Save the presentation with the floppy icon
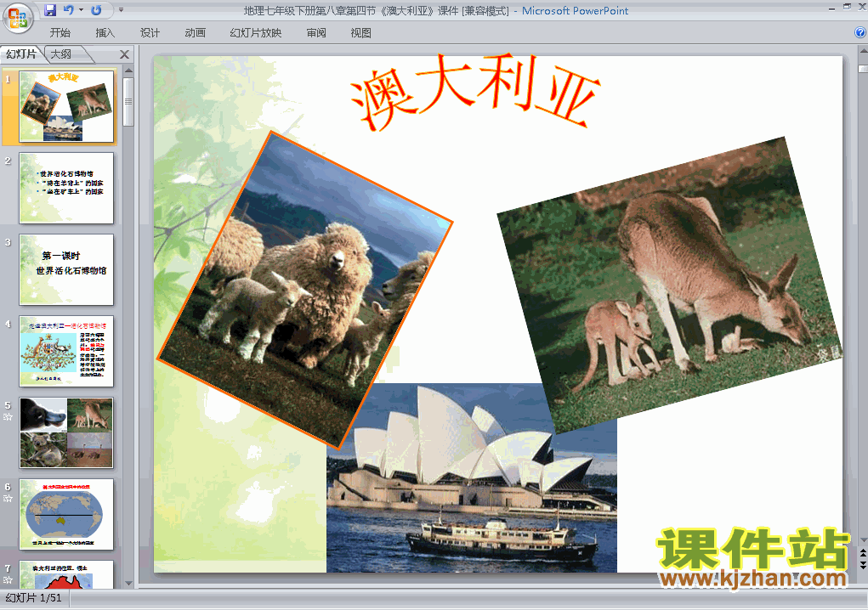Screen dimensions: 868x610 click(50, 10)
